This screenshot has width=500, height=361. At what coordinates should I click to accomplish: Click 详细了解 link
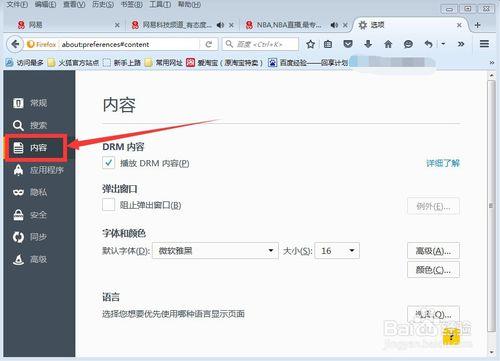coord(443,163)
